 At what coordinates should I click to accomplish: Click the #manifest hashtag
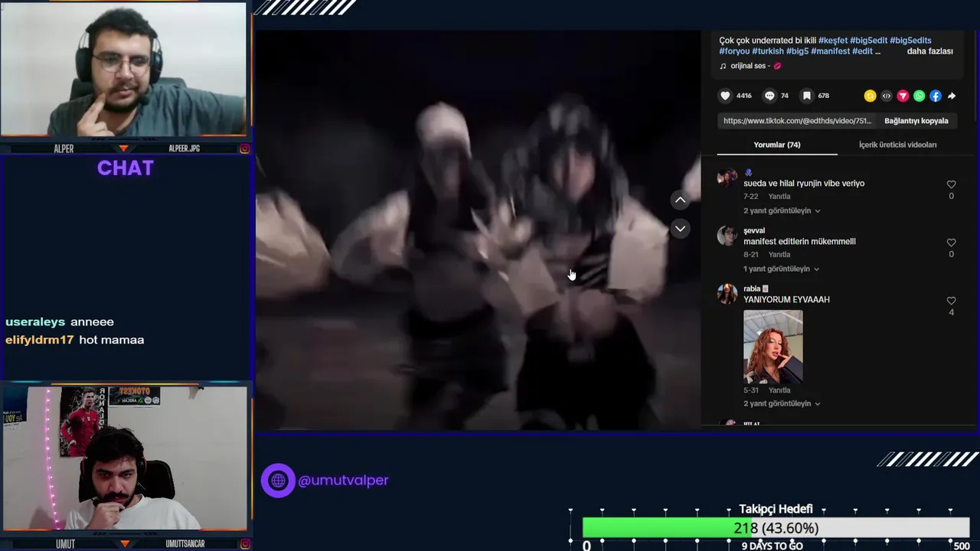point(831,51)
